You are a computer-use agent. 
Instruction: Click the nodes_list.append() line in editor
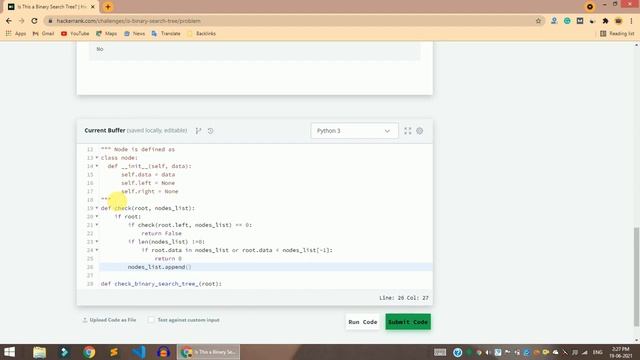tap(160, 267)
